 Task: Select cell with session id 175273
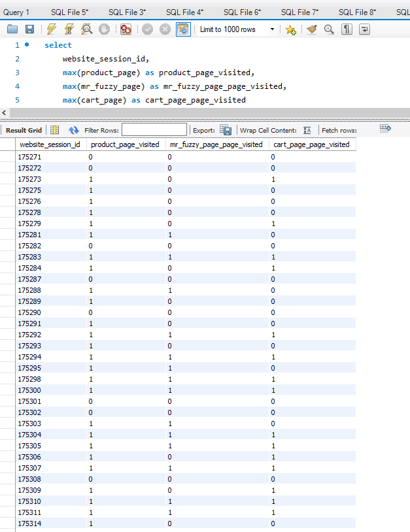(51, 179)
